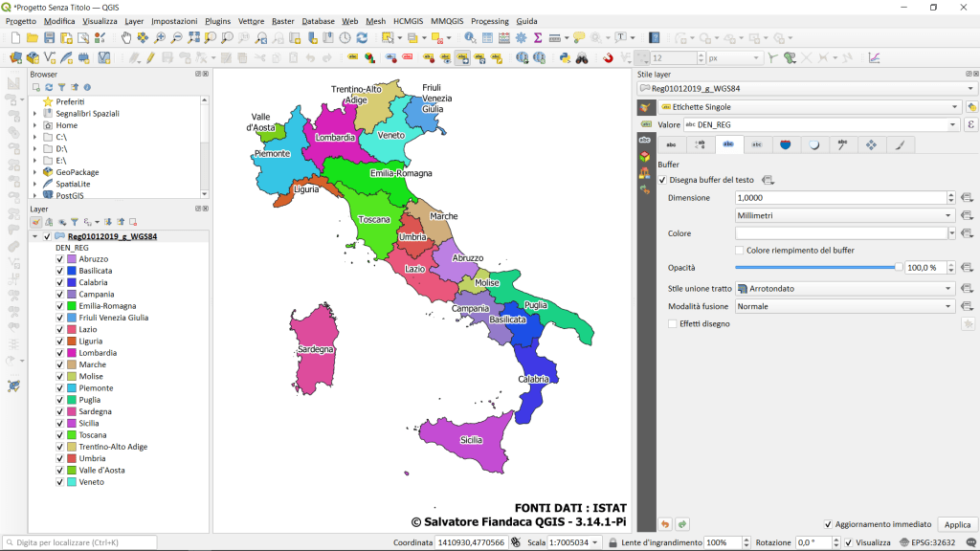980x551 pixels.
Task: Enable Colore riempimento del buffer checkbox
Action: coord(740,251)
